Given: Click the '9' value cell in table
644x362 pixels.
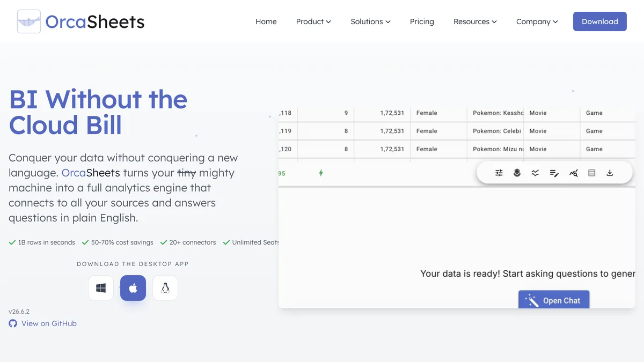Looking at the screenshot, I should point(325,113).
